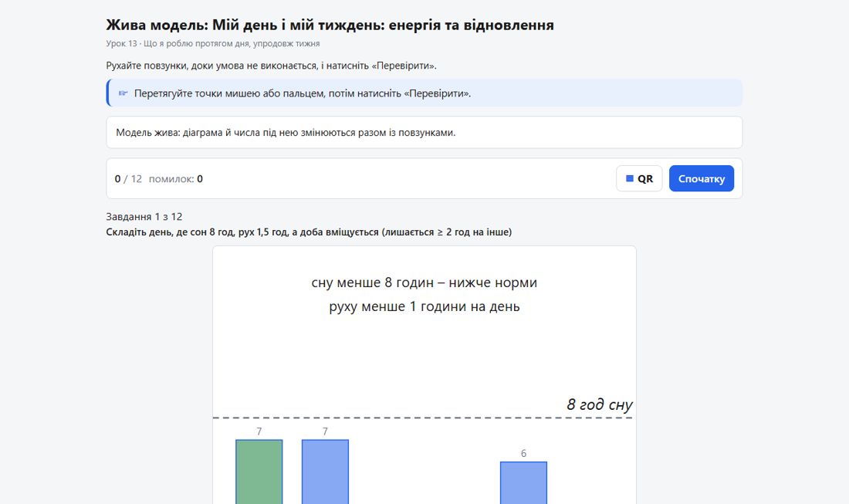
Task: Click the task text Складіть день
Action: click(x=309, y=232)
